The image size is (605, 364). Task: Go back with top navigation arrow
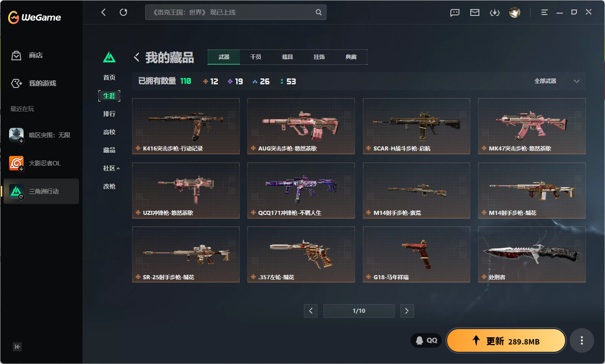tap(103, 12)
